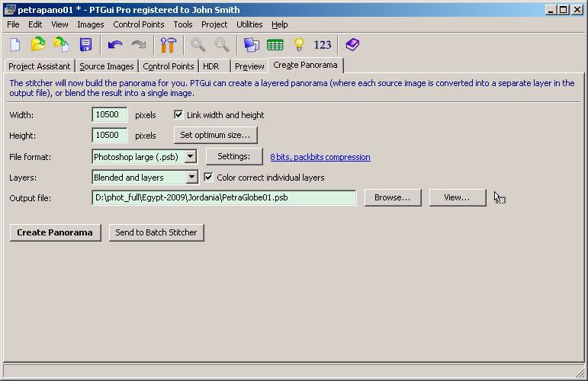Open the Layers dropdown list
588x381 pixels.
[191, 178]
